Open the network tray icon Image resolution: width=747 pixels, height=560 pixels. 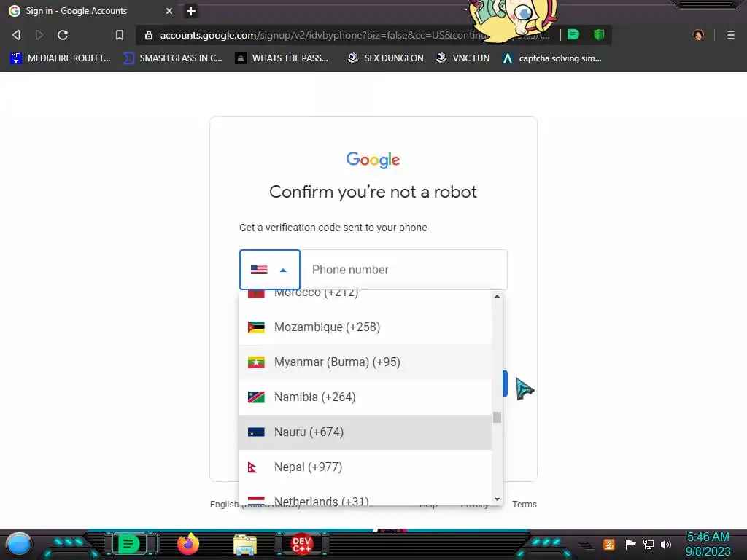pos(649,544)
